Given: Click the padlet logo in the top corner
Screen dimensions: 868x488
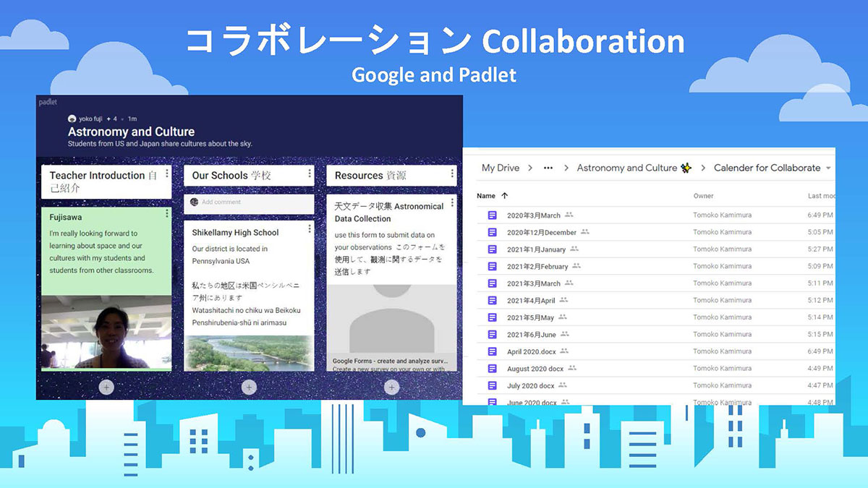Looking at the screenshot, I should [x=48, y=102].
